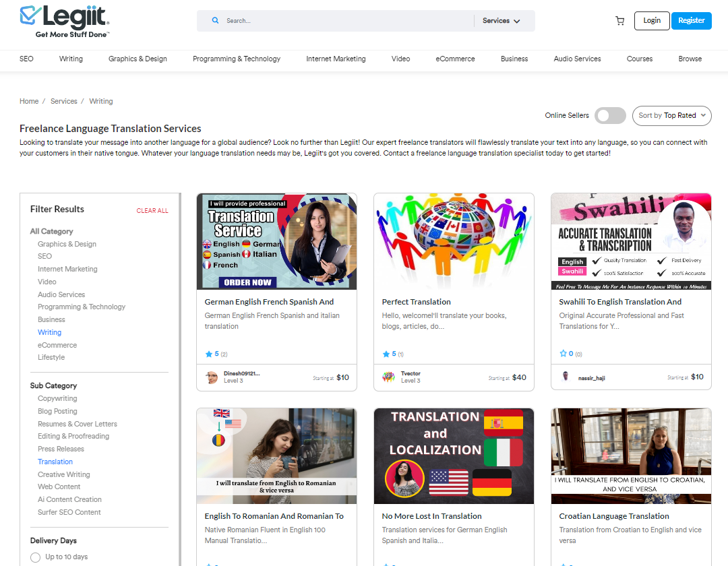Viewport: 728px width, 566px height.
Task: Open No More Lost In Translation title
Action: pos(432,516)
